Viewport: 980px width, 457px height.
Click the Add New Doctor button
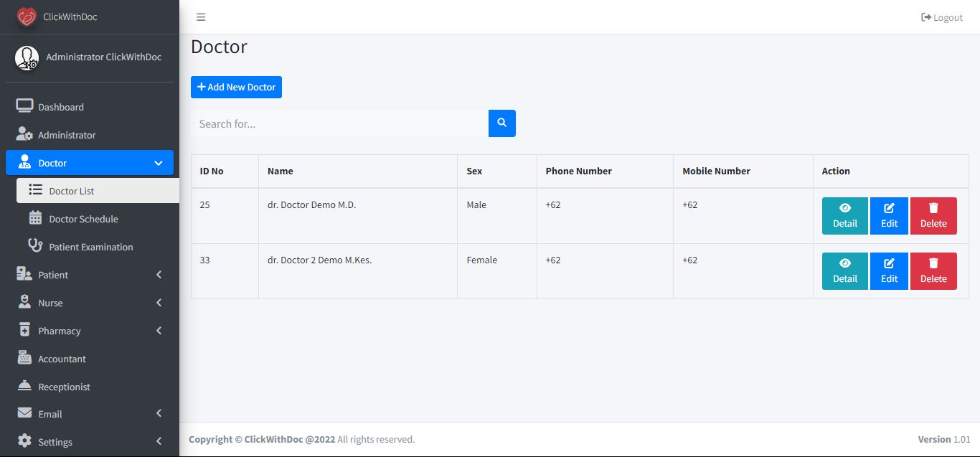236,87
